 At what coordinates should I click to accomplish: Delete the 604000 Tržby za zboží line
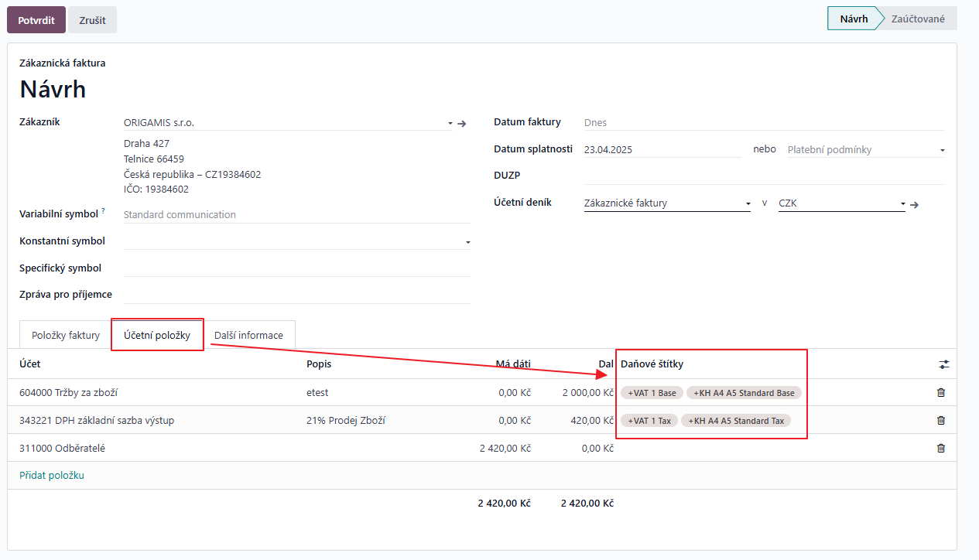[941, 392]
